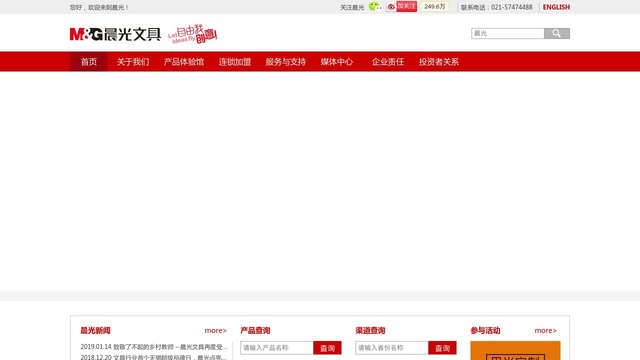Click the welcome greeting text at top left

tap(99, 7)
